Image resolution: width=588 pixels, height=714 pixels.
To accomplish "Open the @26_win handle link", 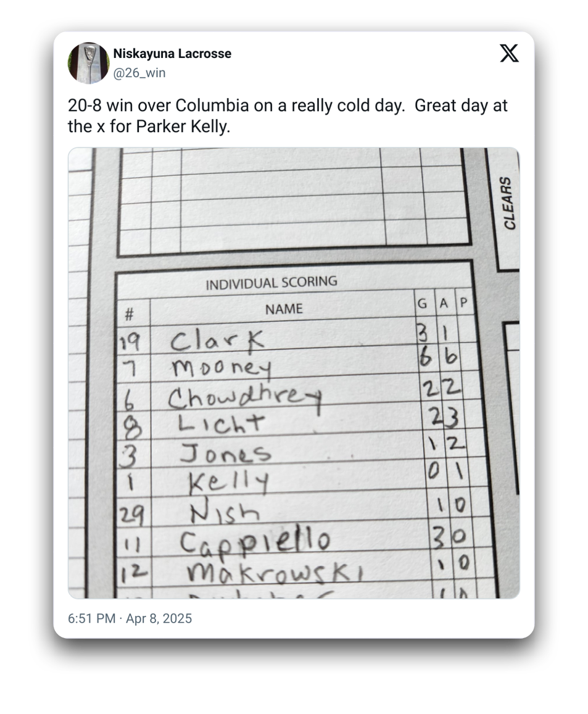I will coord(139,73).
